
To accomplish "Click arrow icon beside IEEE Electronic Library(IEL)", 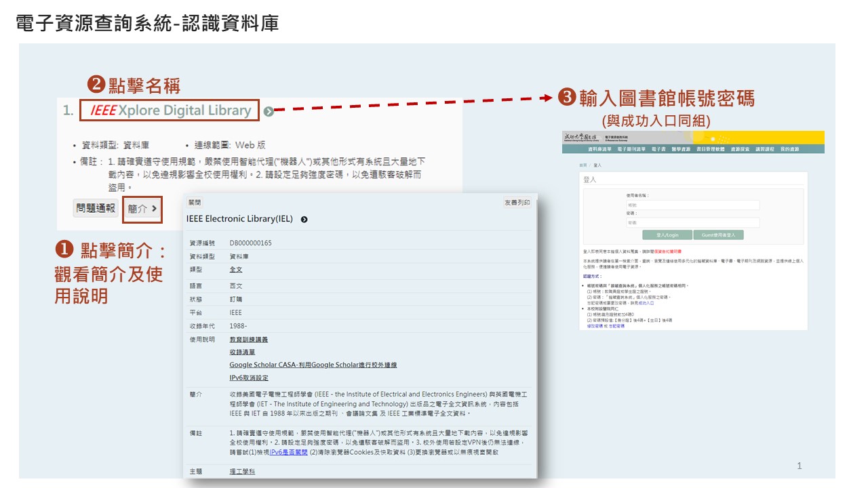I will (x=304, y=220).
